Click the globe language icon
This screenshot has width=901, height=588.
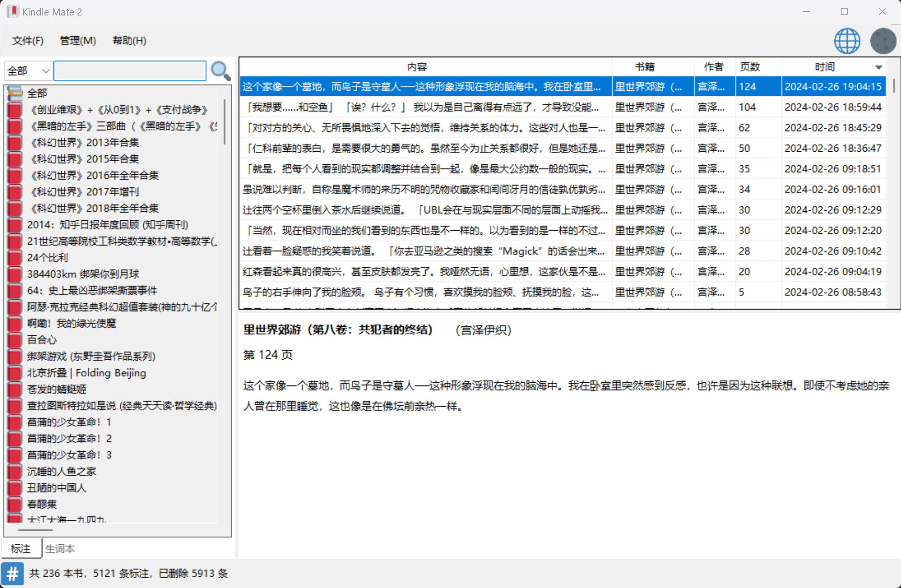pyautogui.click(x=847, y=41)
